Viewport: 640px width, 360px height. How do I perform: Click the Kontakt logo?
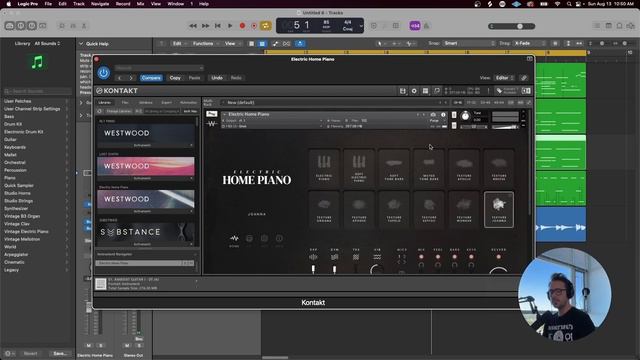coord(117,91)
